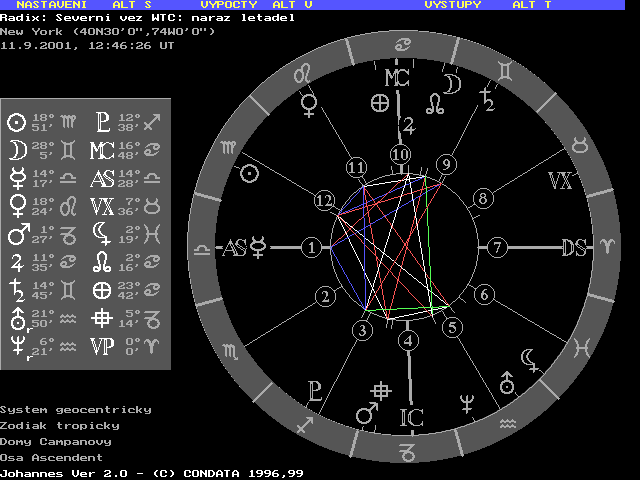Select the Neptune trident on the chart wheel
The width and height of the screenshot is (640, 480).
tap(465, 403)
